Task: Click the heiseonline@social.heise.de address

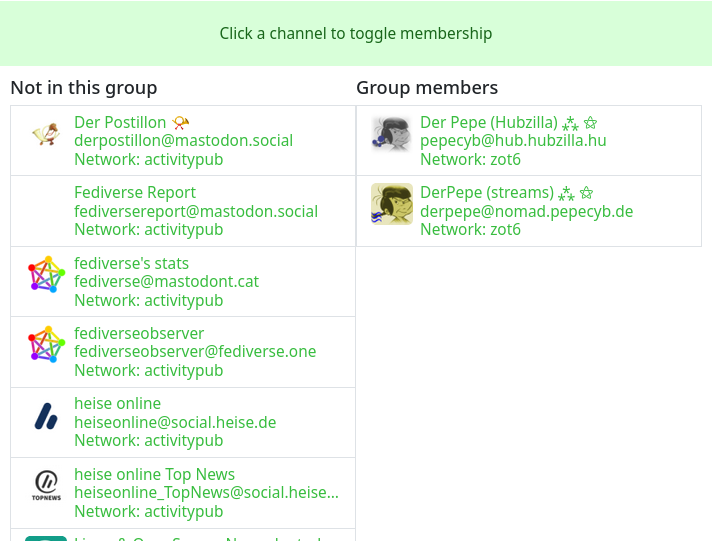Action: coord(175,423)
